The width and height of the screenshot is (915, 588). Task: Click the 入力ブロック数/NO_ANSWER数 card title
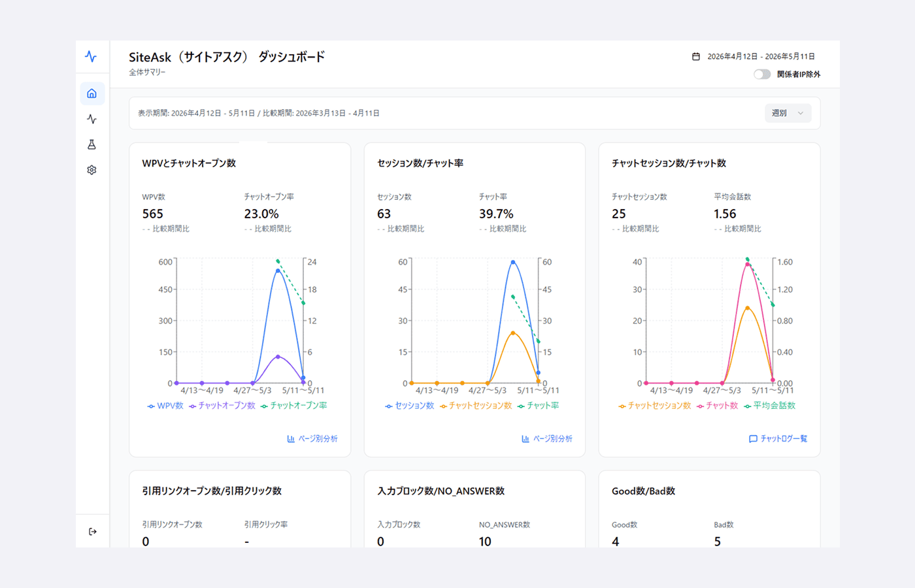tap(441, 491)
